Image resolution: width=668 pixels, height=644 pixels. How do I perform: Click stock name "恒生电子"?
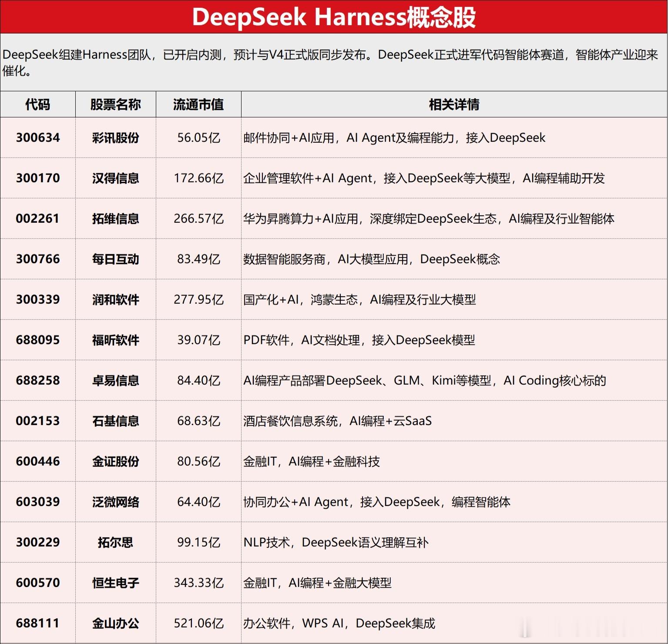pos(116,583)
